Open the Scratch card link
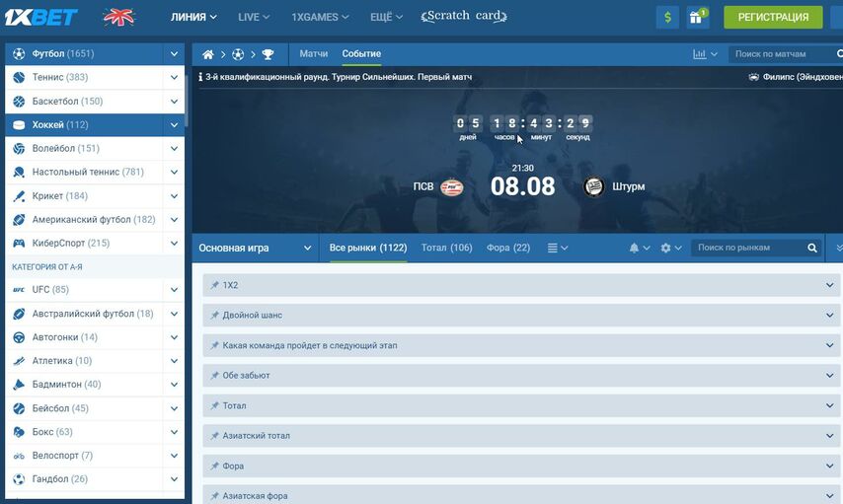 pos(463,17)
